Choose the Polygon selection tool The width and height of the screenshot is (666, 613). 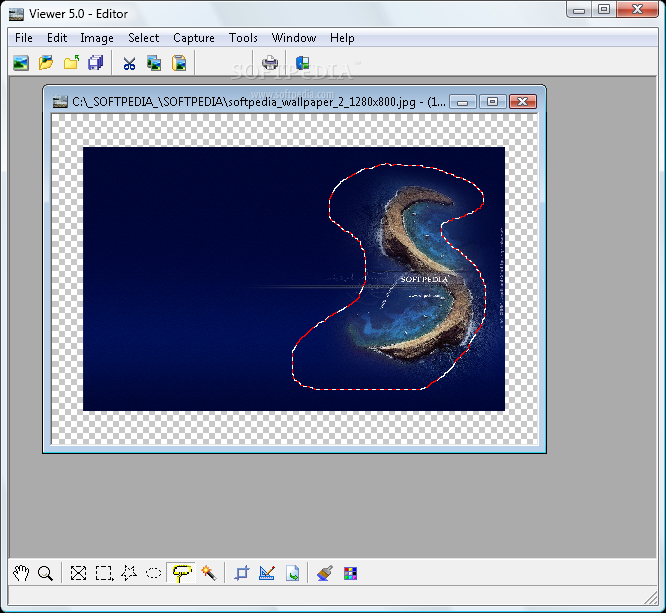coord(129,573)
